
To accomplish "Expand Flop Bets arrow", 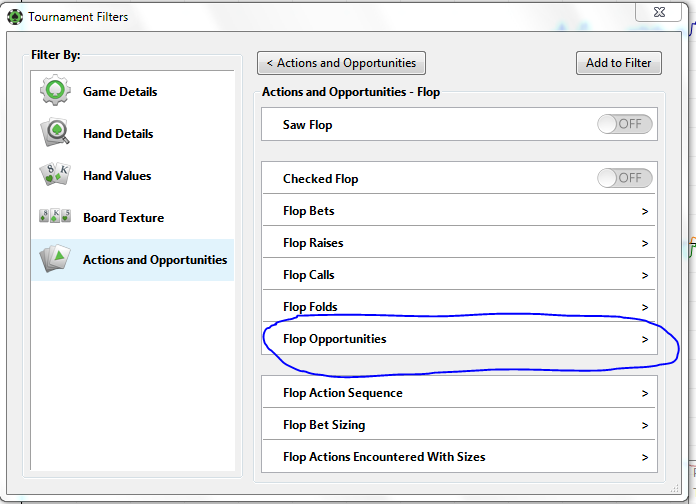I will (x=645, y=211).
